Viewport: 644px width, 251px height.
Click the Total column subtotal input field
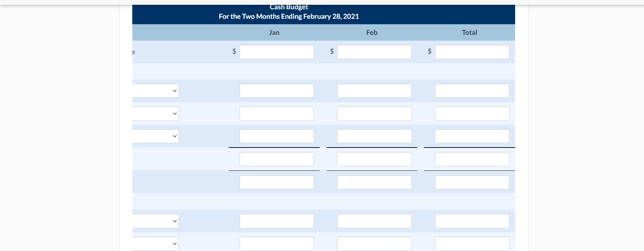point(472,159)
